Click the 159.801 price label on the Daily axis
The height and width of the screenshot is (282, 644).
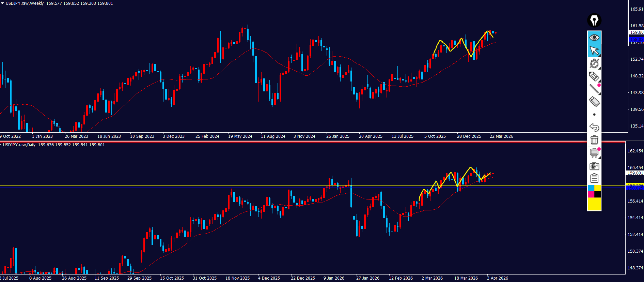635,173
